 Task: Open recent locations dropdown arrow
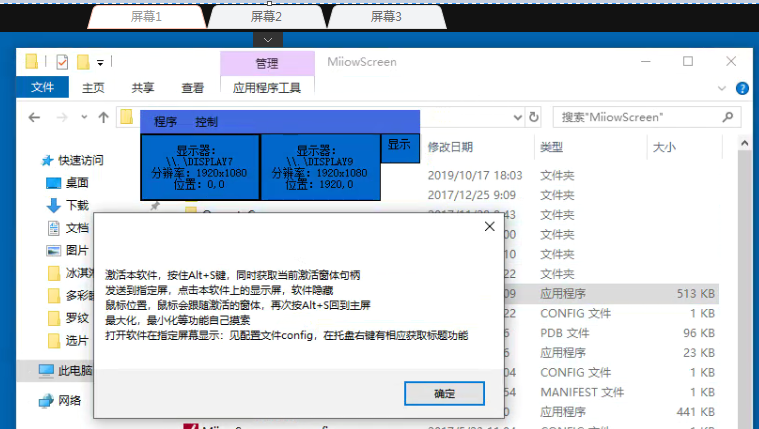click(x=84, y=117)
